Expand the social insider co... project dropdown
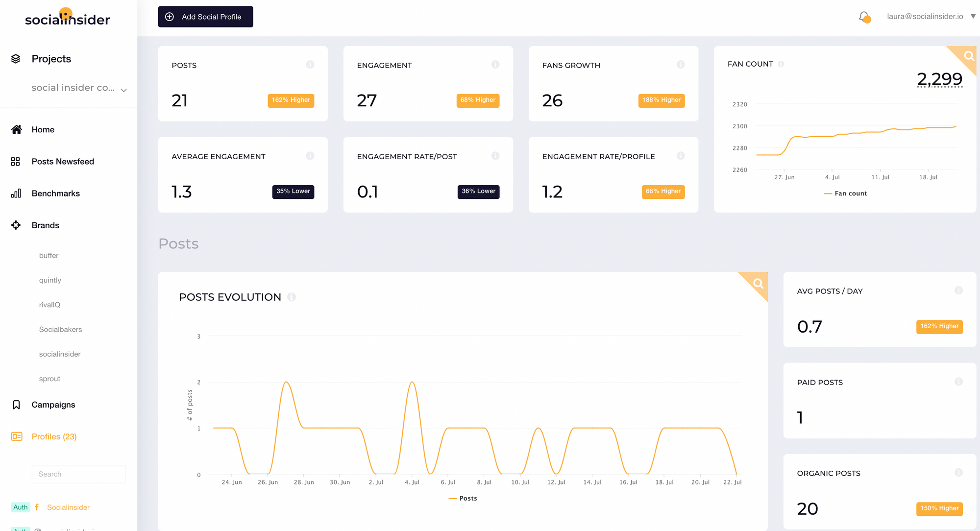This screenshot has height=531, width=980. [x=124, y=90]
